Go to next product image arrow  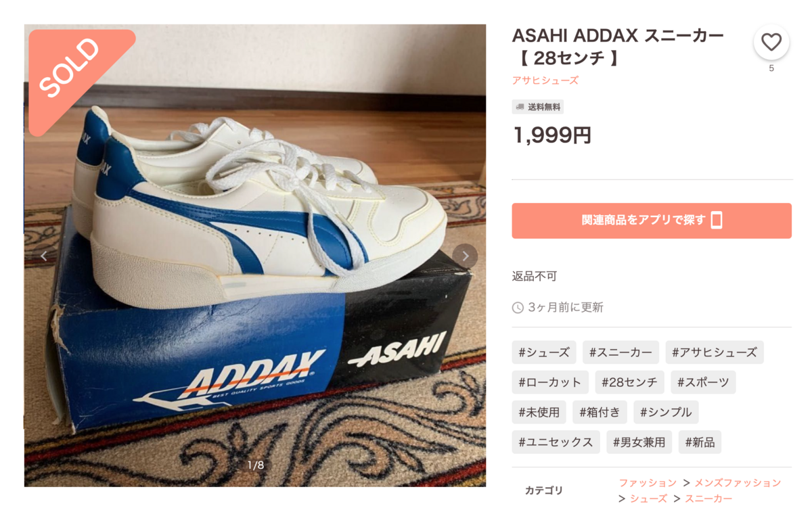click(465, 256)
